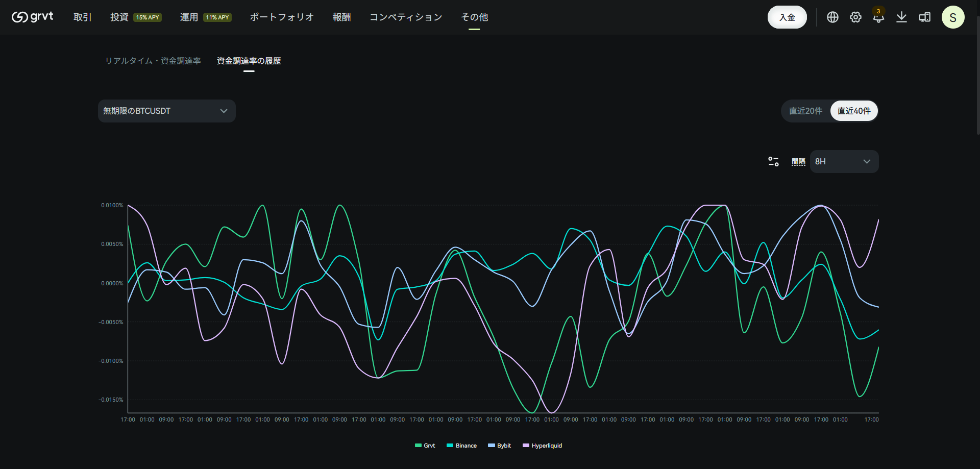
Task: Open the chart filter sliders icon
Action: [773, 161]
